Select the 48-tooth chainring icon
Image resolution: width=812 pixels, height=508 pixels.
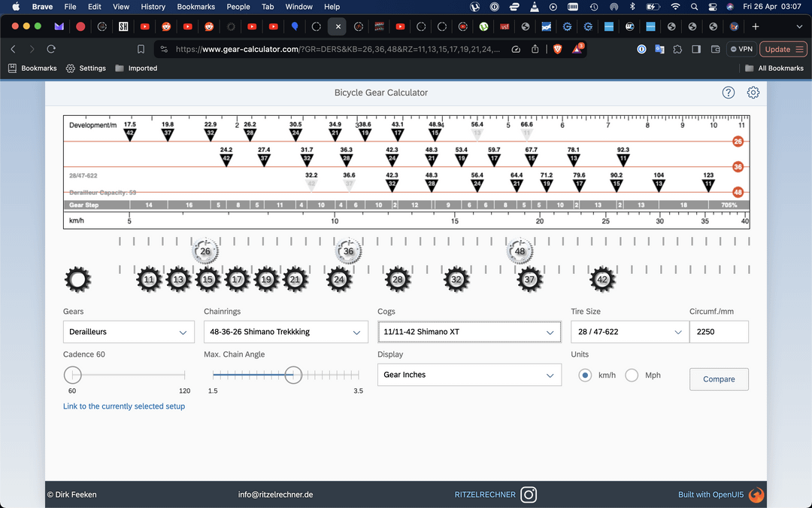(x=520, y=251)
